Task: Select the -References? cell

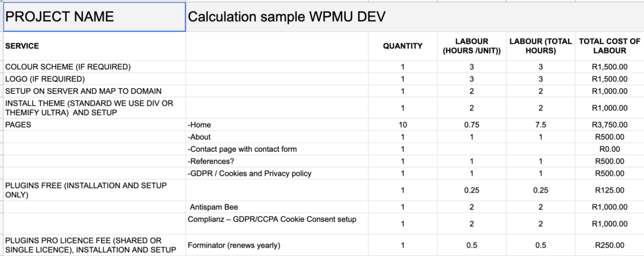Action: click(277, 161)
